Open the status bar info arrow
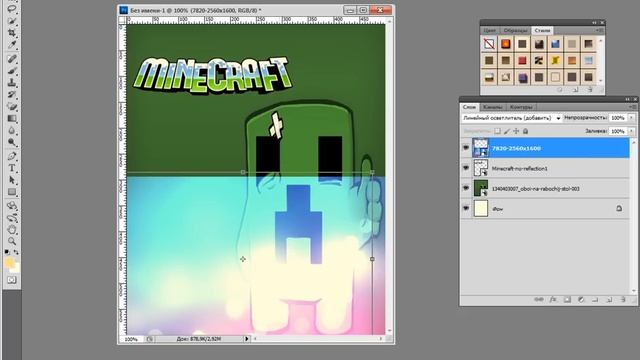Image resolution: width=640 pixels, height=360 pixels. [247, 339]
